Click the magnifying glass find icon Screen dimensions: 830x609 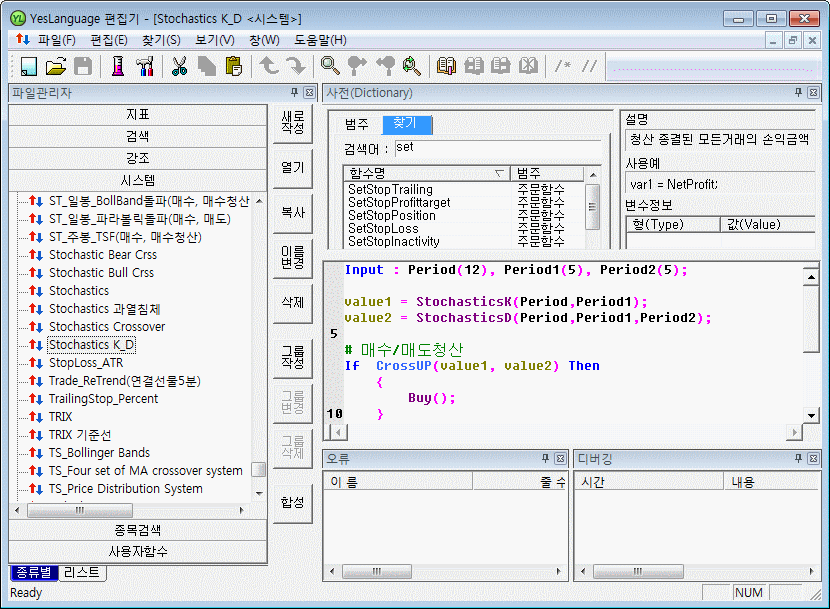pos(329,66)
